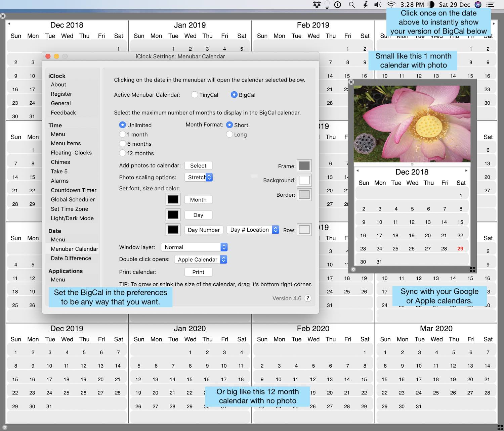
Task: Open Countdown Timer settings
Action: [74, 190]
